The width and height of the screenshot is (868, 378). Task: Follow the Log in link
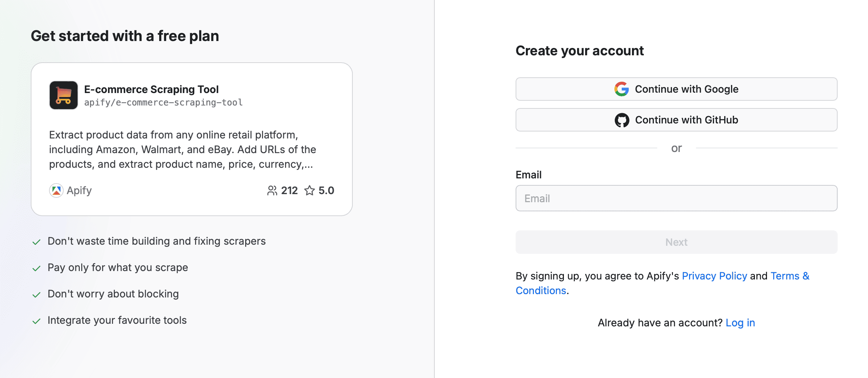click(740, 323)
